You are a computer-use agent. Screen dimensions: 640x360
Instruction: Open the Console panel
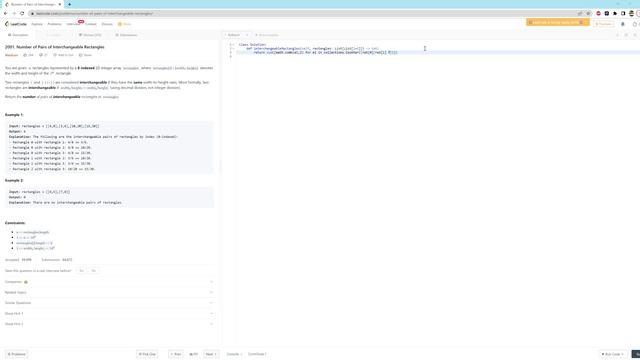coord(234,354)
